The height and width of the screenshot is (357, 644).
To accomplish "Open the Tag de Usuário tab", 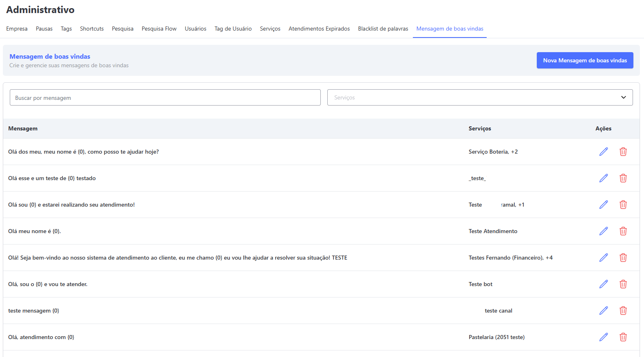I will (x=233, y=29).
